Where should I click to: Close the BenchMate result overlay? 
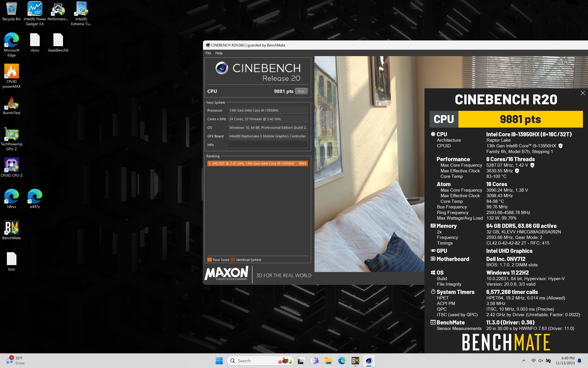(583, 93)
